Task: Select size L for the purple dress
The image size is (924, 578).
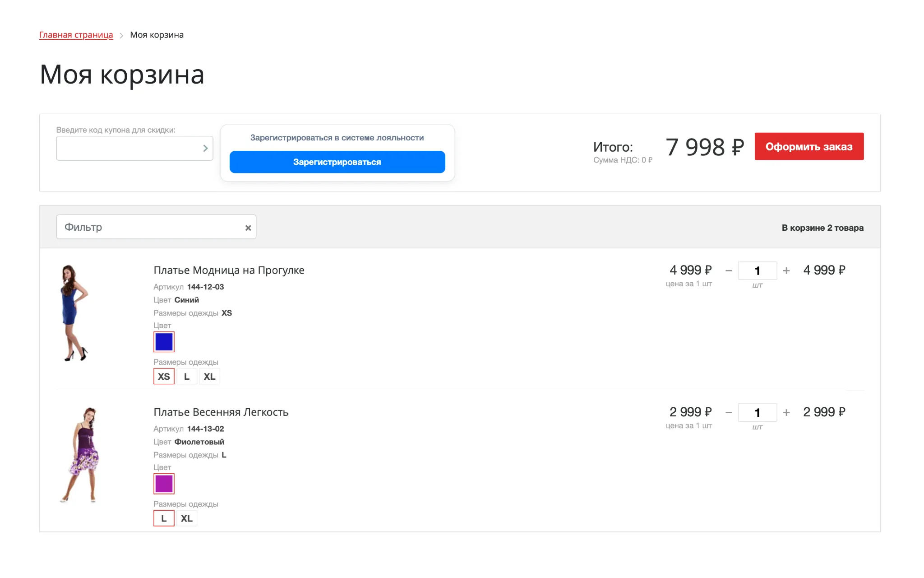Action: point(164,518)
